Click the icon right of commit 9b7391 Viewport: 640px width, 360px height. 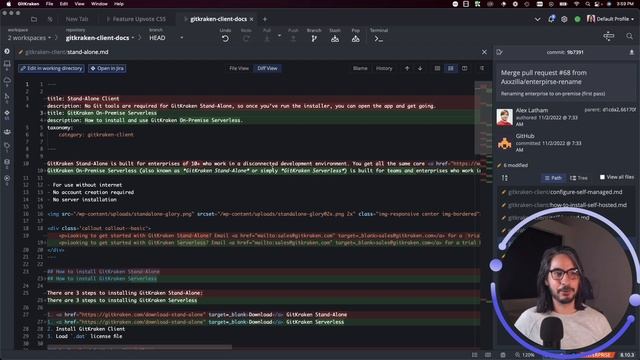coord(631,52)
